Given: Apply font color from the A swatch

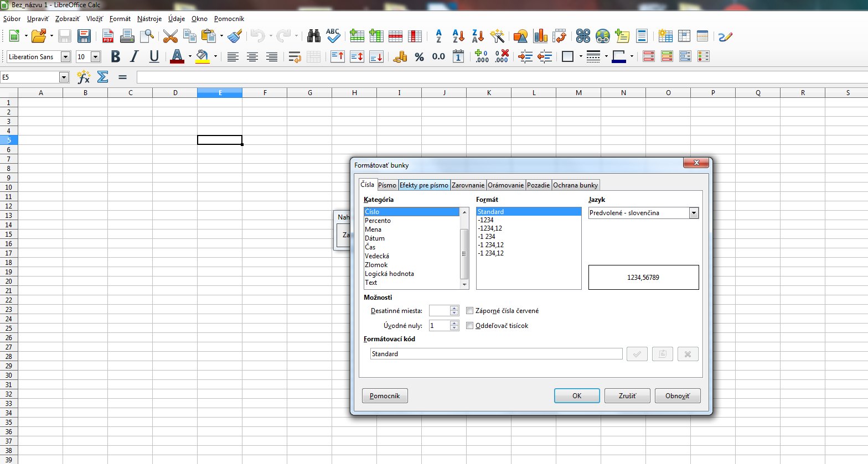Looking at the screenshot, I should point(177,56).
